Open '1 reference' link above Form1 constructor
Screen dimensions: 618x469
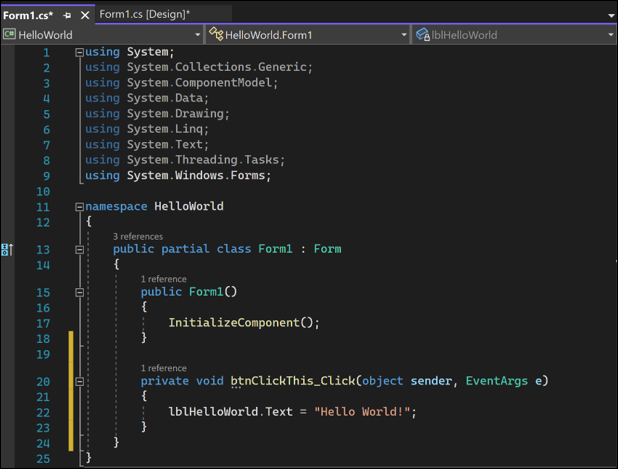coord(164,279)
